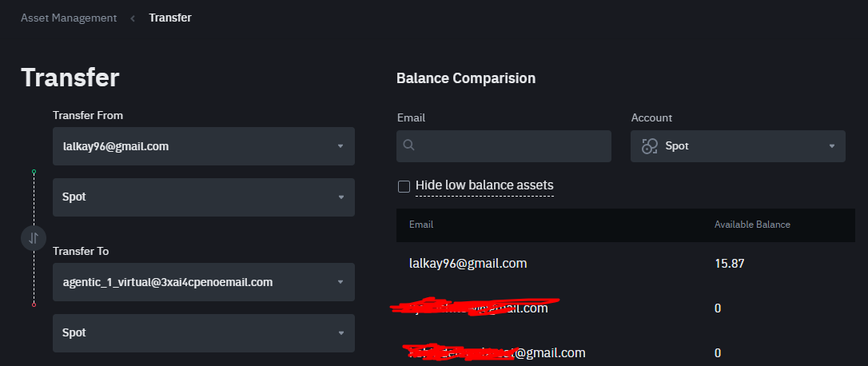The image size is (868, 366).
Task: Enable Hide low balance assets checkbox
Action: pos(404,187)
